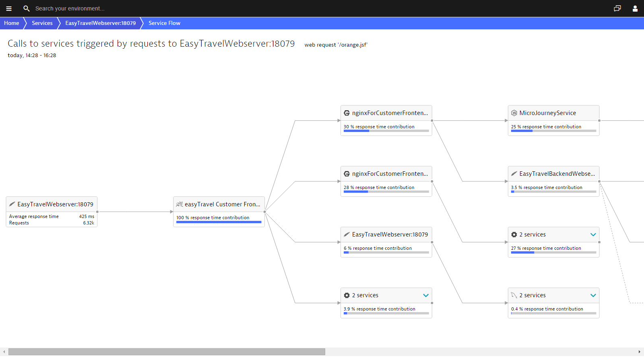Click the EasyTravelWebserver:18079 root node icon
644x362 pixels.
(12, 204)
